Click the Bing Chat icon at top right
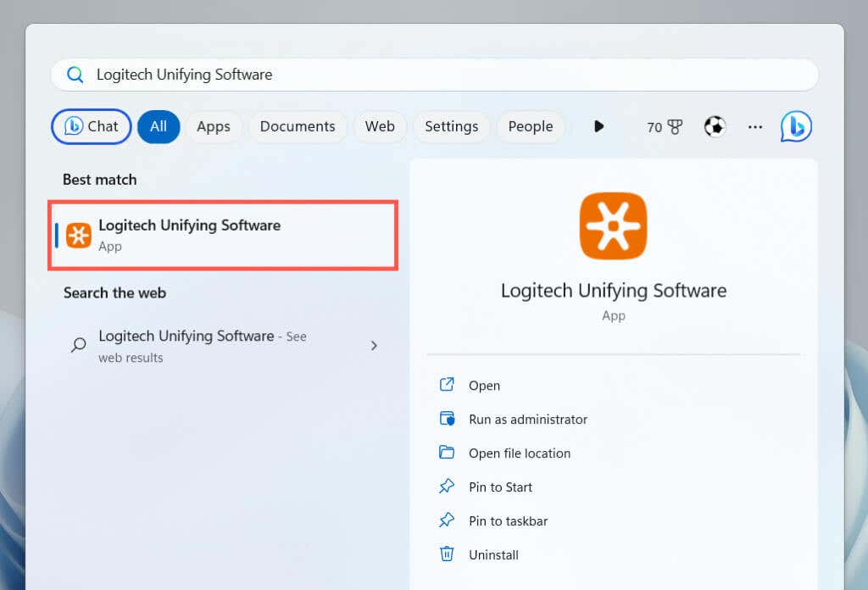The height and width of the screenshot is (590, 868). (x=796, y=126)
